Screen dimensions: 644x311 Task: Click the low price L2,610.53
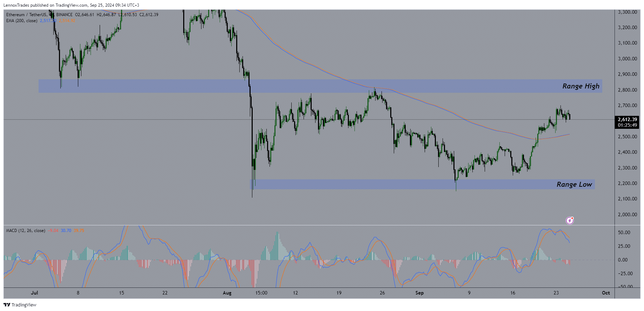point(127,15)
